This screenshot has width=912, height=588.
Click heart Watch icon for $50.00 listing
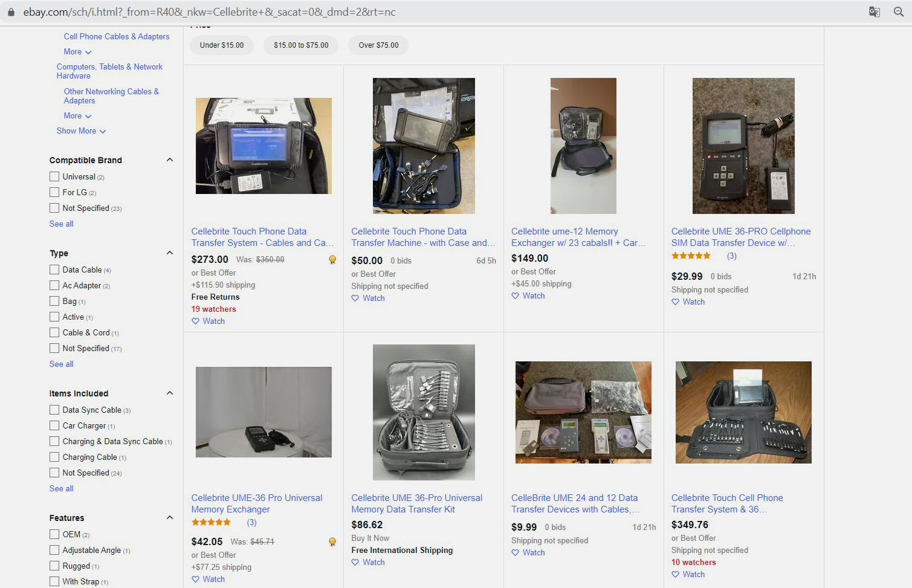(355, 299)
